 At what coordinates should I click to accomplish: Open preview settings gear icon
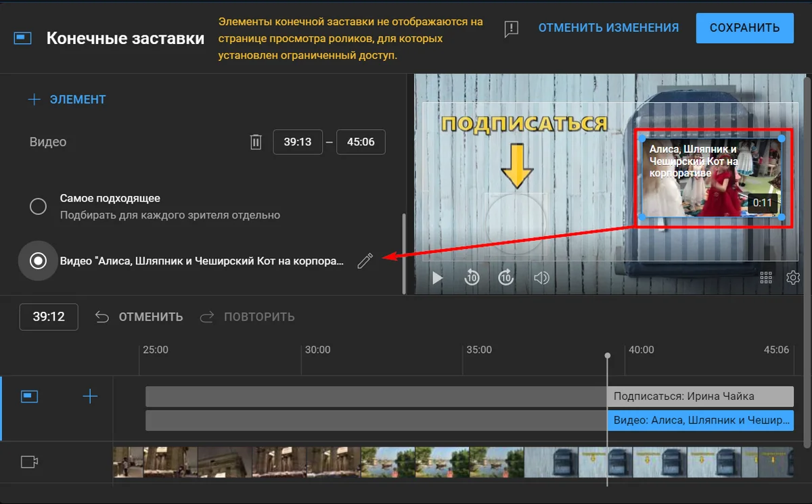pos(793,278)
